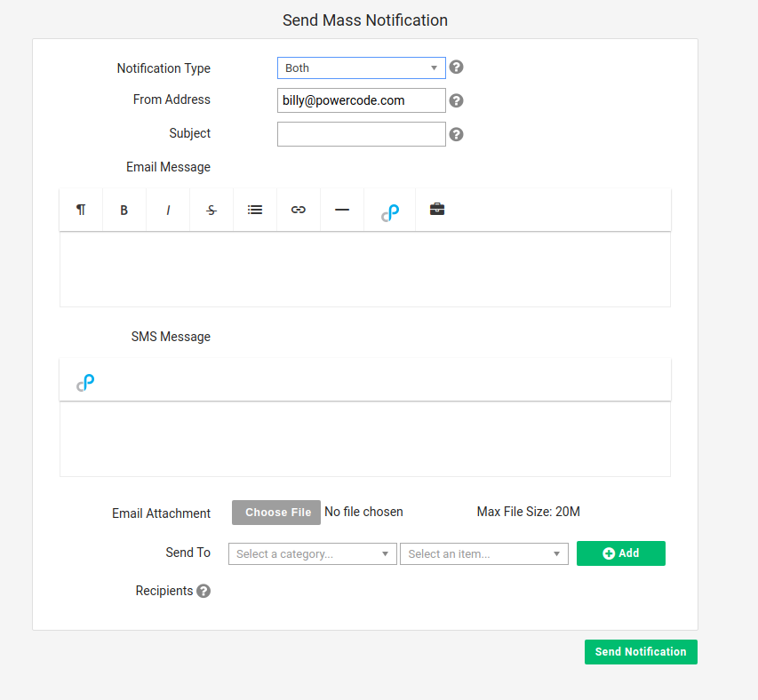Show help for Subject field
This screenshot has height=700, width=758.
456,134
